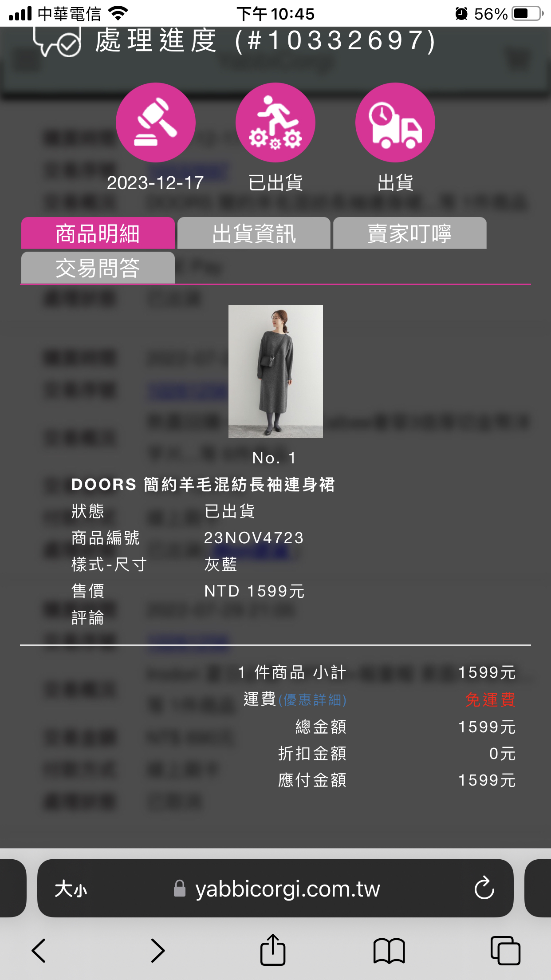
Task: Open the 大小 text size menu
Action: (71, 889)
